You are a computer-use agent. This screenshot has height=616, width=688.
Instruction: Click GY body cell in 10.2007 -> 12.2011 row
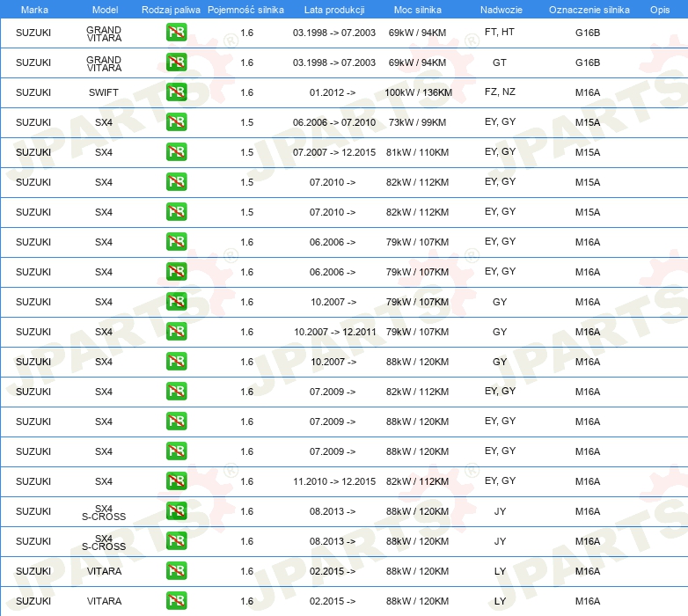click(500, 332)
